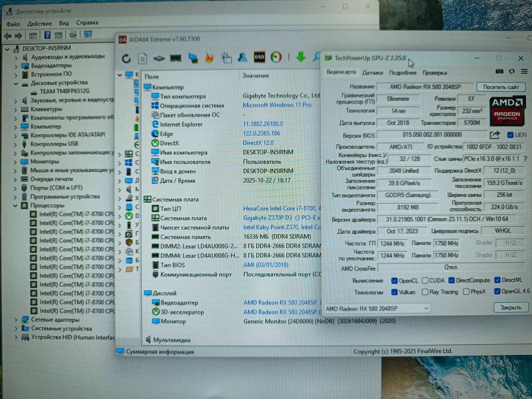Open the AIDA64 Report page icon
Image resolution: width=532 pixels, height=399 pixels.
coord(143,59)
